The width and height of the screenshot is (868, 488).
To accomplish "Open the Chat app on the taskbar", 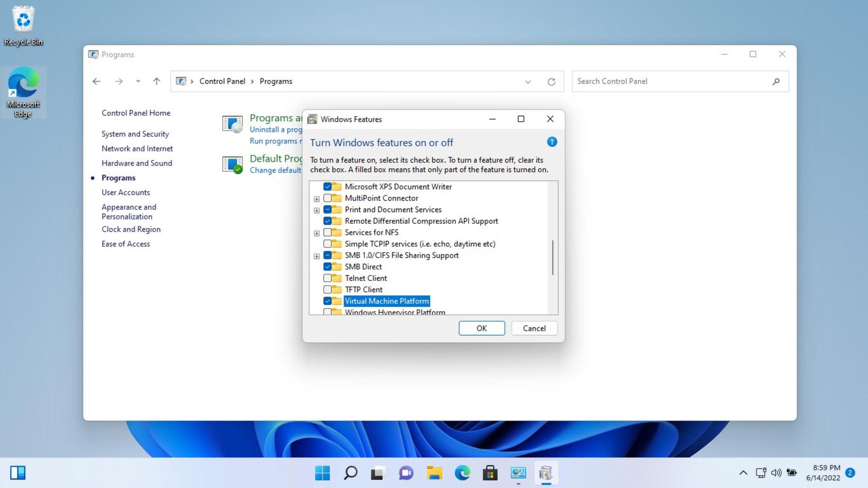I will click(x=406, y=473).
